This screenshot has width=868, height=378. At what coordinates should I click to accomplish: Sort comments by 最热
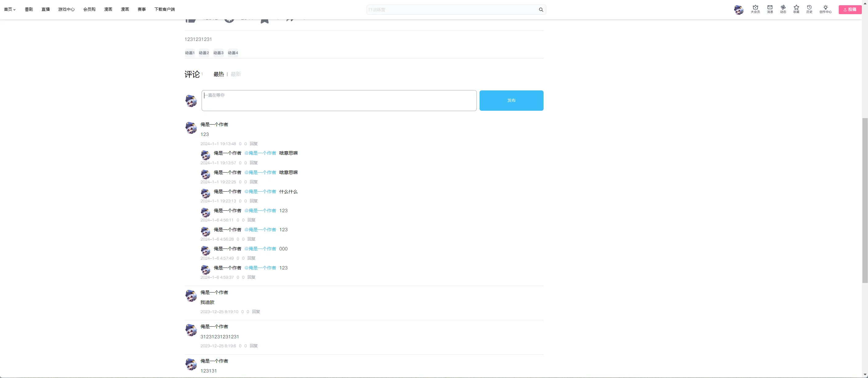click(x=219, y=74)
